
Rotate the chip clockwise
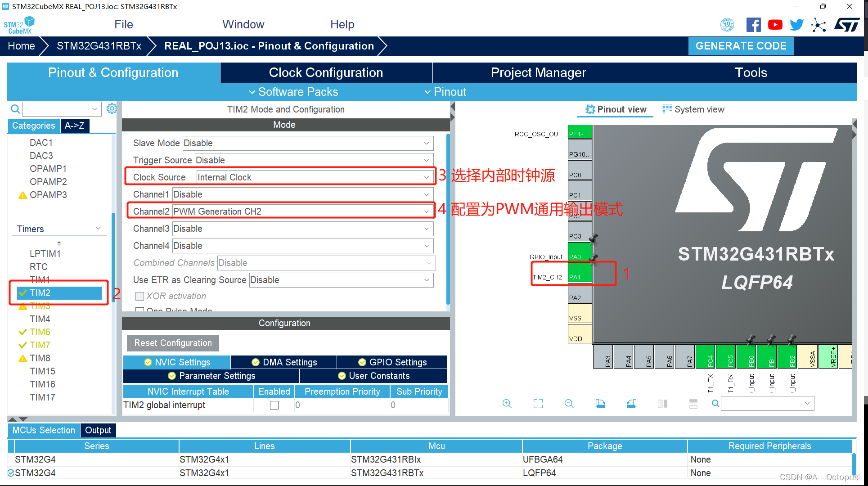coord(600,404)
